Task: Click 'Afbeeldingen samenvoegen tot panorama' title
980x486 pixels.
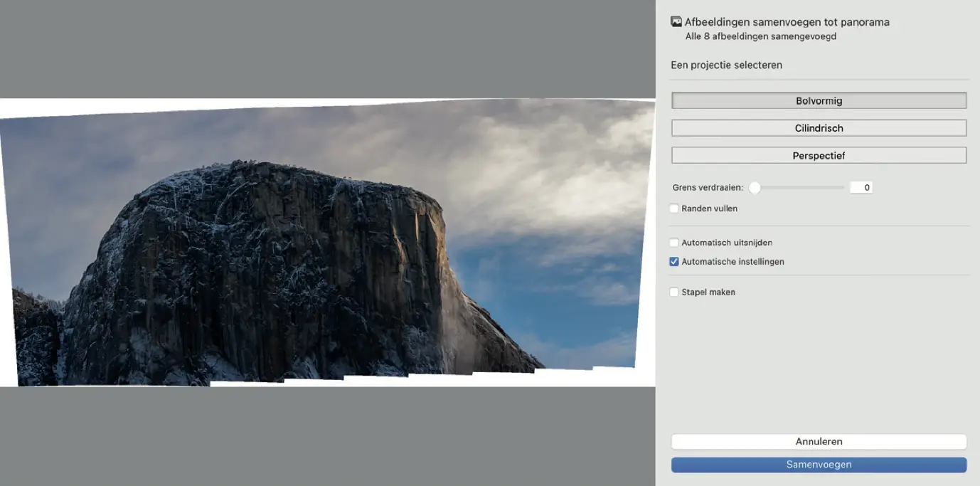Action: (x=787, y=22)
